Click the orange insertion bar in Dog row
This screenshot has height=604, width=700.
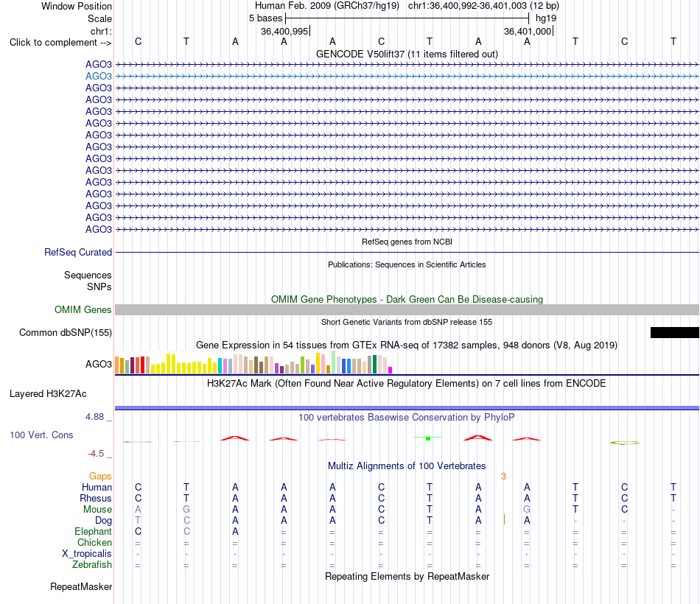504,519
